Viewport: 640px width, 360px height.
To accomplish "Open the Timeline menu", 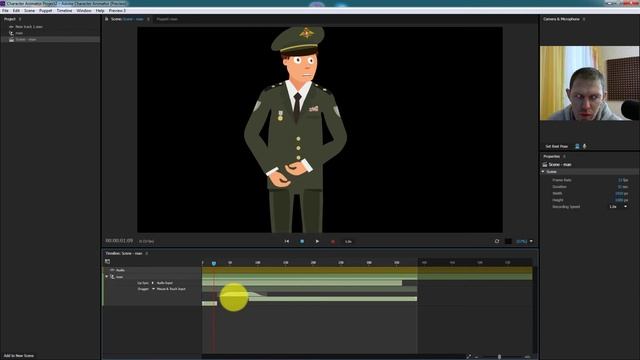I will [64, 11].
